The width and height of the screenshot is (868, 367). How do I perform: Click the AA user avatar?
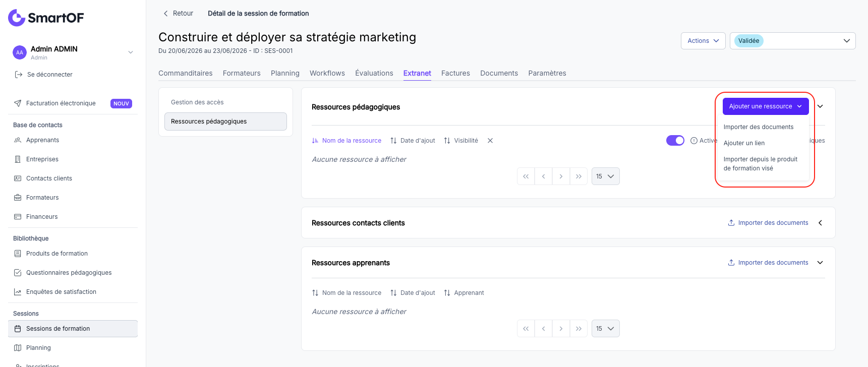tap(19, 52)
